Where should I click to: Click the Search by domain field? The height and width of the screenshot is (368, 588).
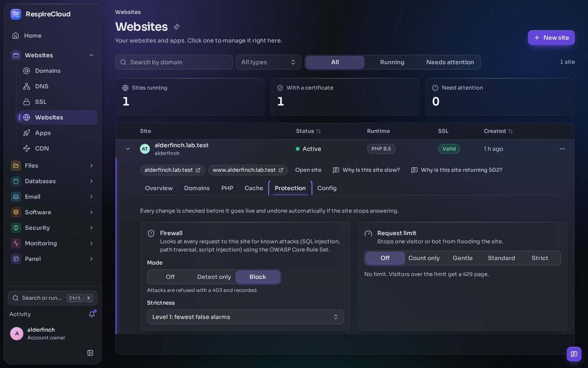[174, 62]
